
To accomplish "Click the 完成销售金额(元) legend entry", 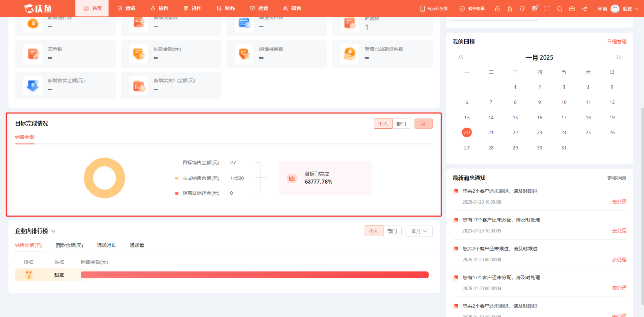I will click(x=197, y=178).
